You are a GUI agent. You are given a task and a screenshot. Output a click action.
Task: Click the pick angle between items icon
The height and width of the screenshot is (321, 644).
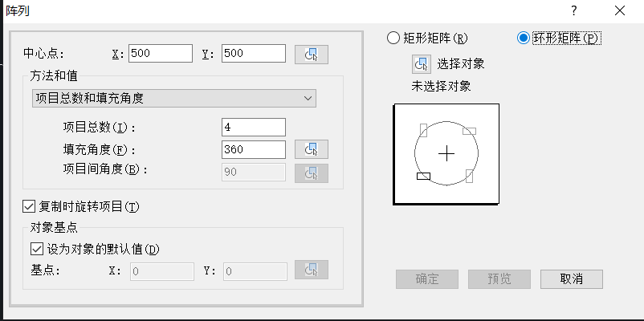pyautogui.click(x=312, y=173)
